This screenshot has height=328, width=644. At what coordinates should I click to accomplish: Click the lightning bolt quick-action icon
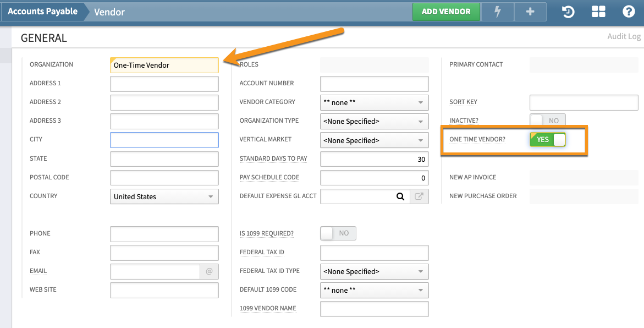tap(497, 12)
